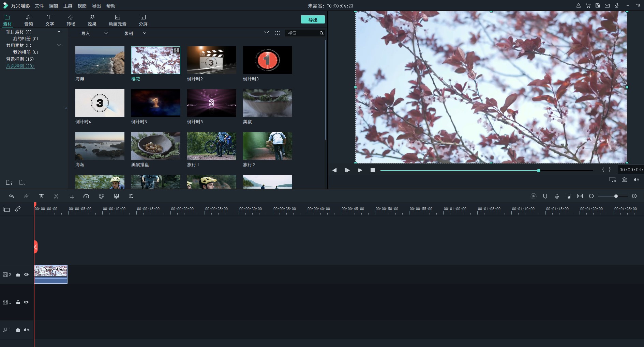Viewport: 644px width, 347px height.
Task: Collapse the 项目素材 tree section
Action: click(x=59, y=32)
